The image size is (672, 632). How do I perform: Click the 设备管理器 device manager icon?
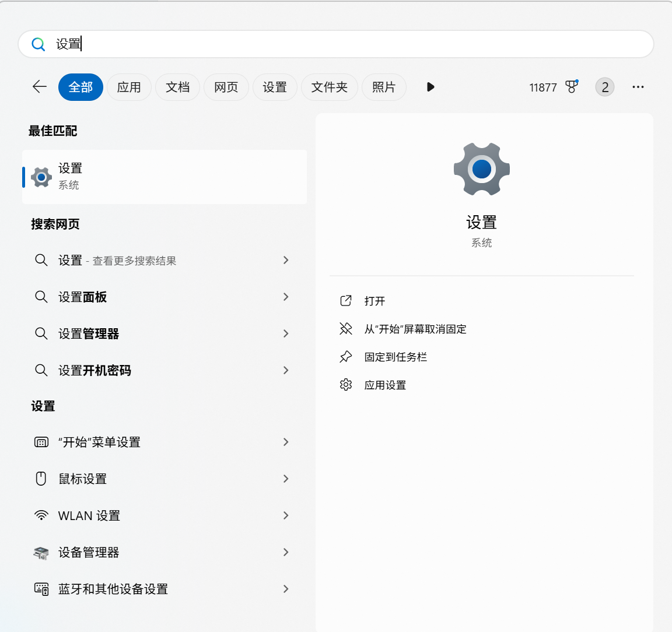click(x=41, y=553)
